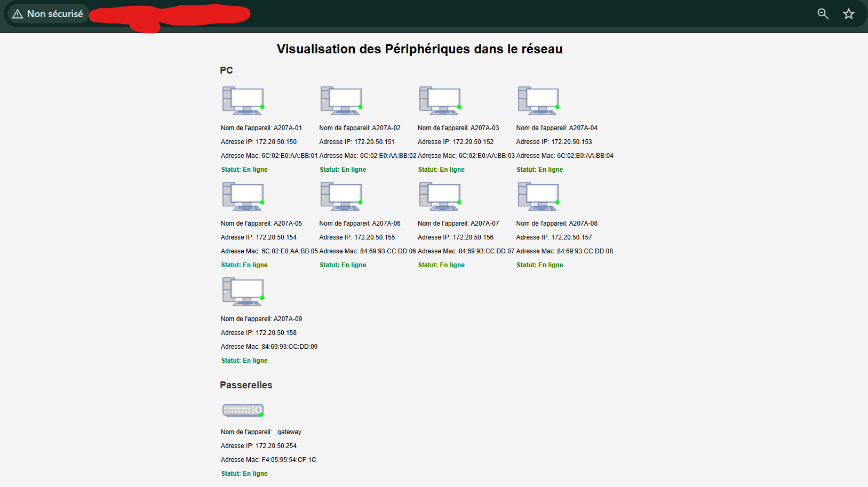Select MAC address 84:69:93:CC:DD:09
868x487 pixels.
pyautogui.click(x=290, y=347)
